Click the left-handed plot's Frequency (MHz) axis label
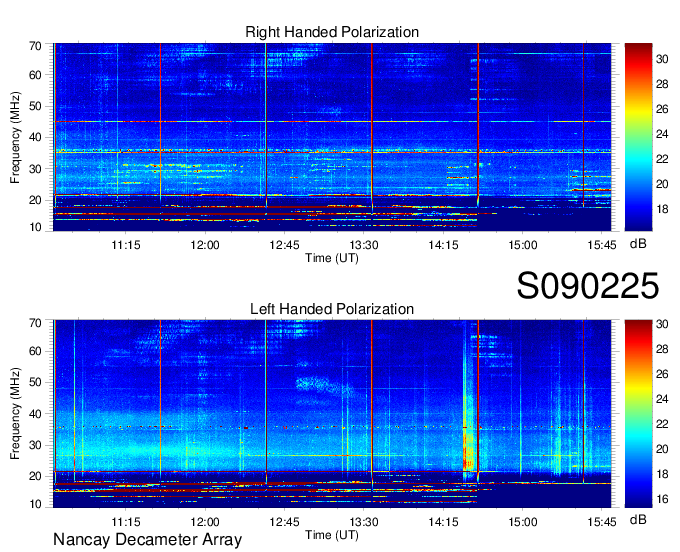The image size is (680, 552). click(x=15, y=414)
